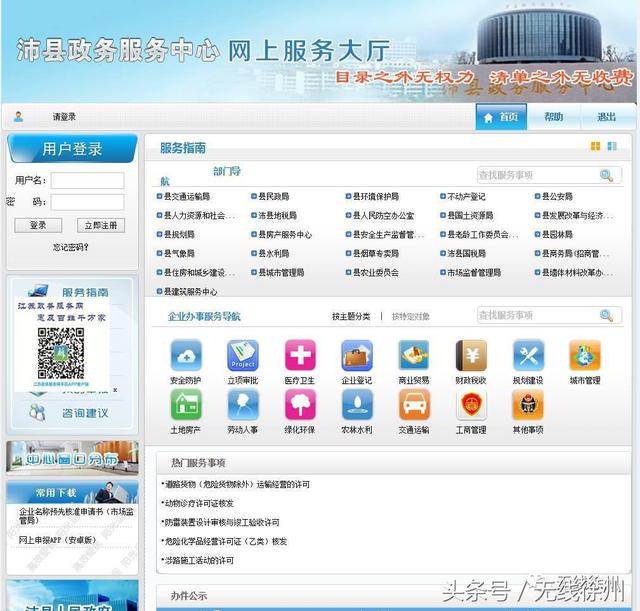This screenshot has width=640, height=611.
Task: Open the 帮助 tab
Action: [553, 117]
